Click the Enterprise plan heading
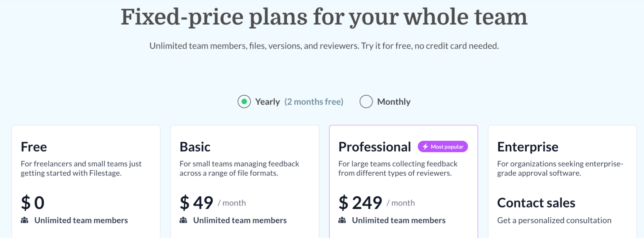The image size is (644, 238). 528,147
